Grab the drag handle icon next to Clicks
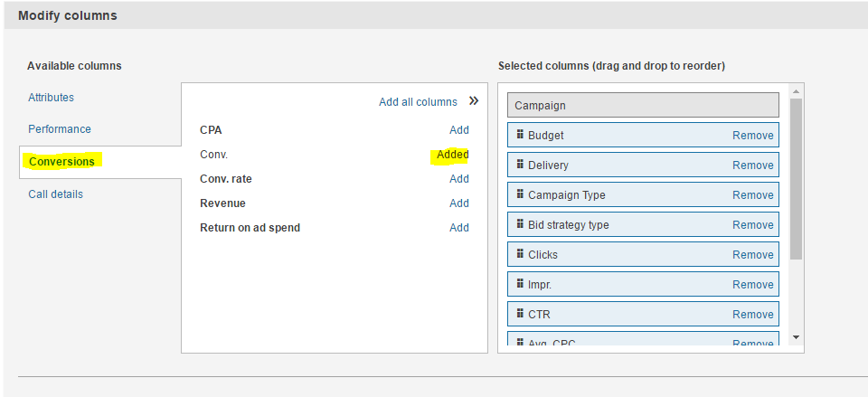The width and height of the screenshot is (868, 397). coord(520,253)
